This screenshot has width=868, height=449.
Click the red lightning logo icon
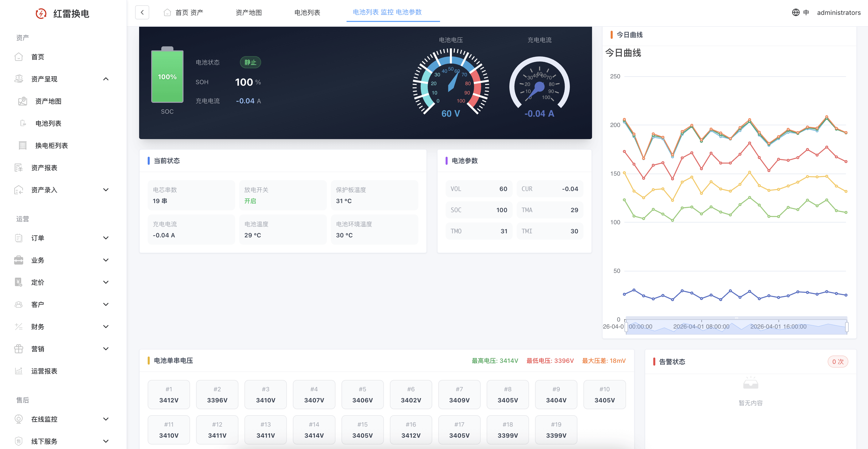click(x=41, y=13)
